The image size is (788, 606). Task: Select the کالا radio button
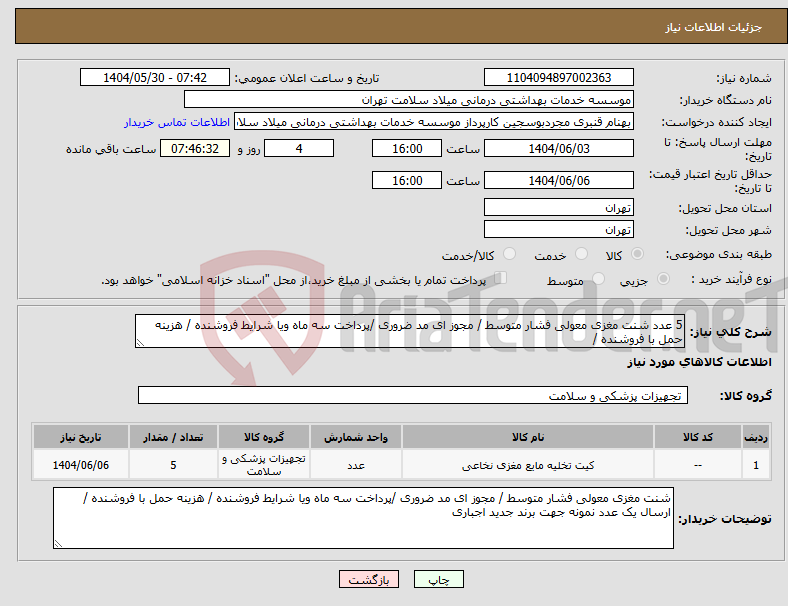click(637, 254)
